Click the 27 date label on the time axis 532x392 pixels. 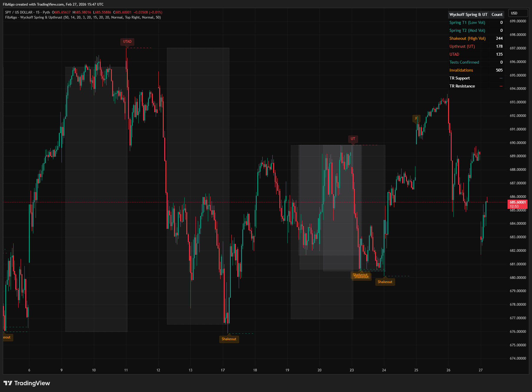point(480,371)
